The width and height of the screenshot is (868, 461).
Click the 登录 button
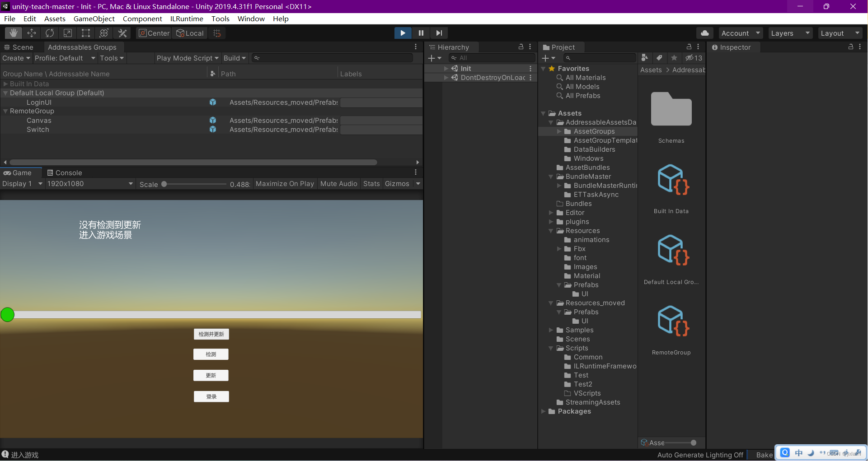click(x=211, y=396)
